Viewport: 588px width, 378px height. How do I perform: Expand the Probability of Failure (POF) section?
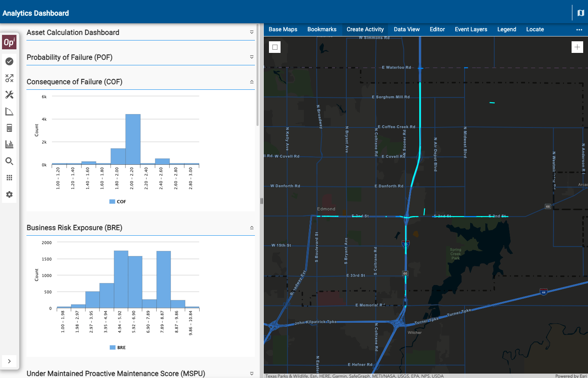point(252,57)
